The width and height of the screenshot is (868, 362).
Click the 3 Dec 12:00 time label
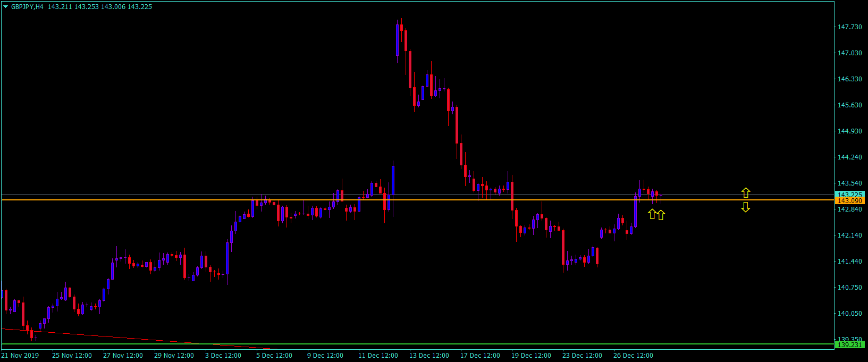coord(223,356)
